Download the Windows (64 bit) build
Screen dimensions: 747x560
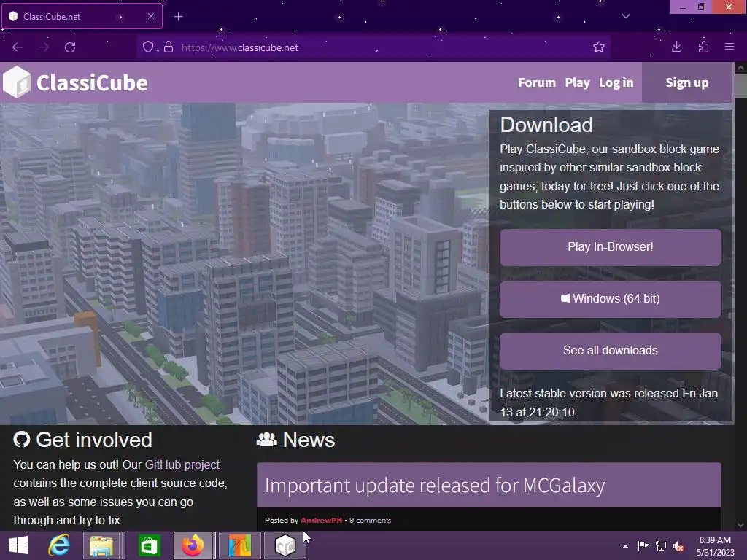pos(611,298)
